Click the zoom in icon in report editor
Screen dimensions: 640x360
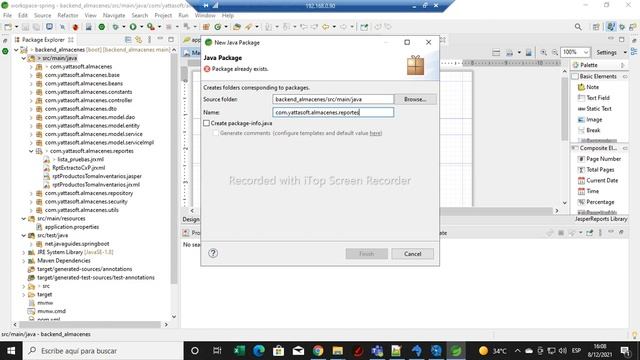(x=543, y=53)
